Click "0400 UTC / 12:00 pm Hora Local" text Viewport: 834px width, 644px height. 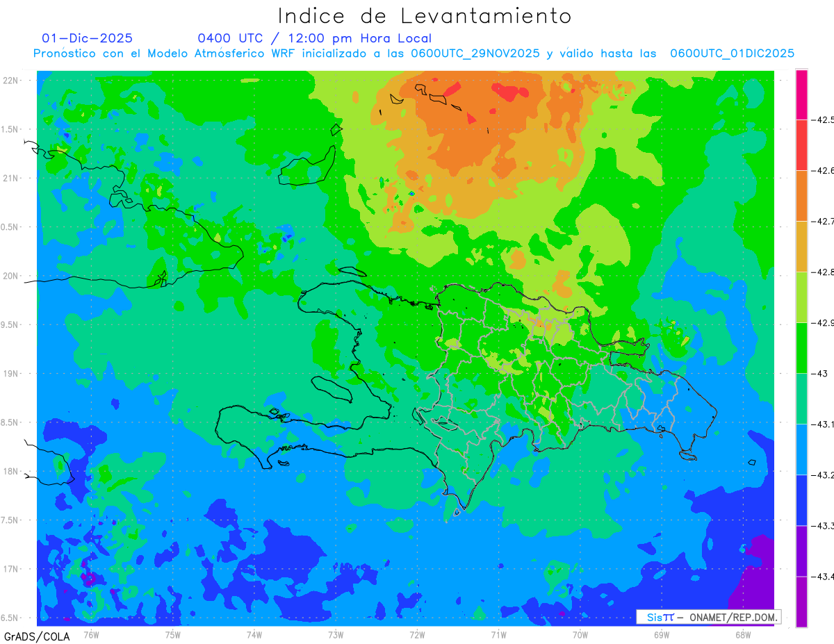(x=315, y=38)
